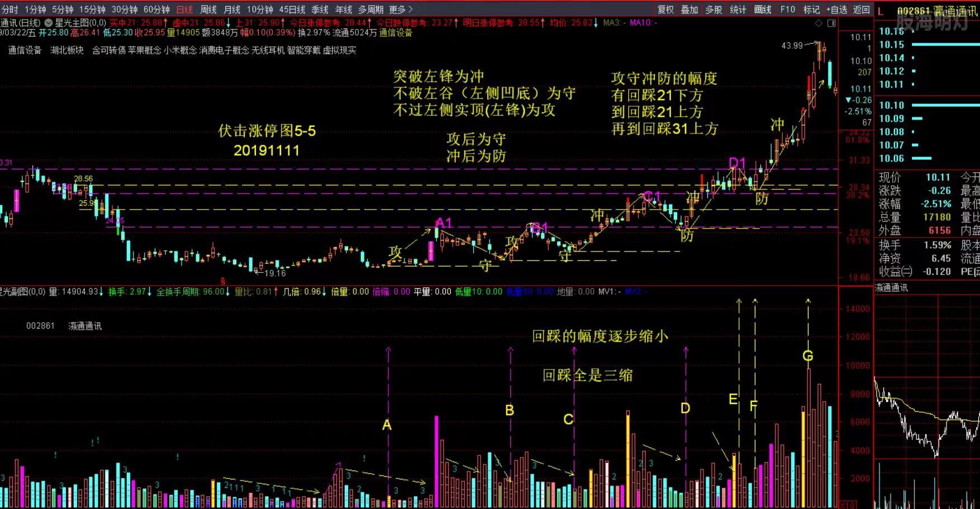Click the 外盘 6156 value

click(x=940, y=230)
